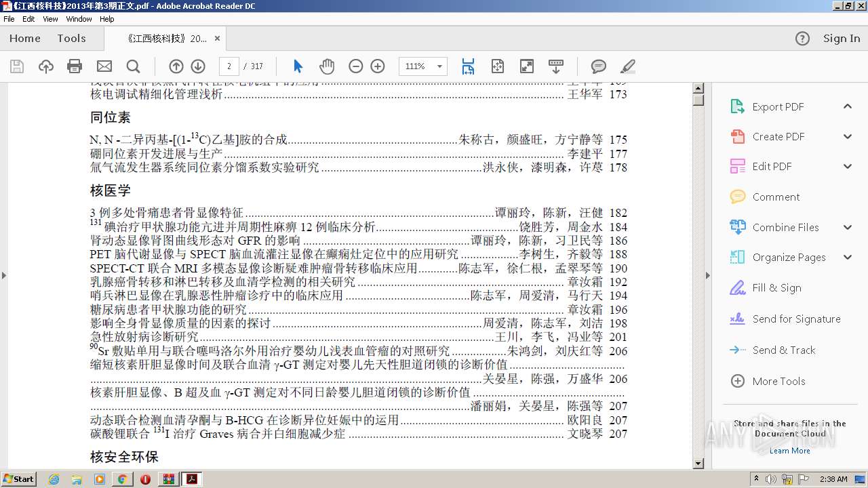868x488 pixels.
Task: Click the Send by email envelope icon
Action: point(104,66)
